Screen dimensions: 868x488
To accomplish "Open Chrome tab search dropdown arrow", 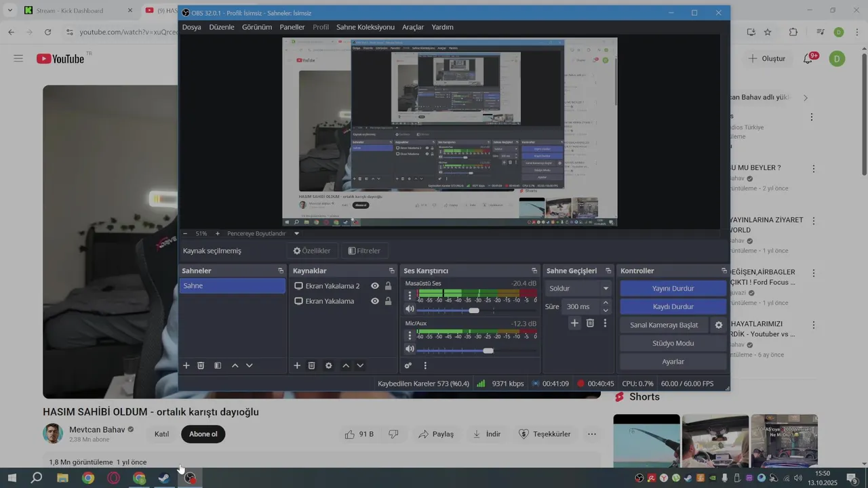I will pyautogui.click(x=10, y=10).
